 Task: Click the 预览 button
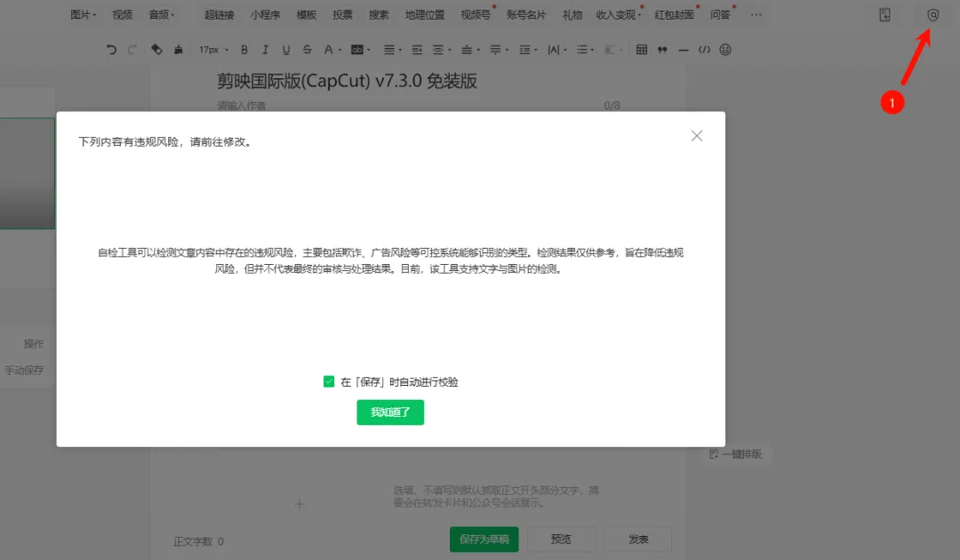click(x=561, y=540)
